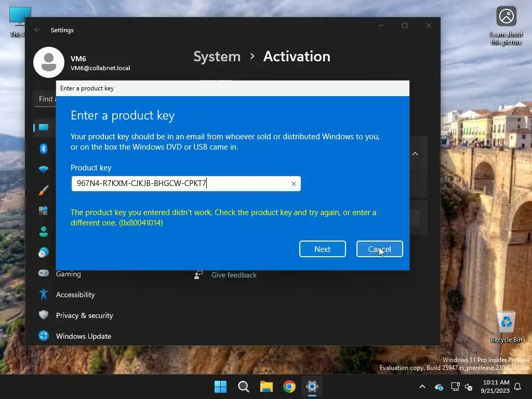532x399 pixels.
Task: Click the error code text 0x80041014
Action: point(141,223)
